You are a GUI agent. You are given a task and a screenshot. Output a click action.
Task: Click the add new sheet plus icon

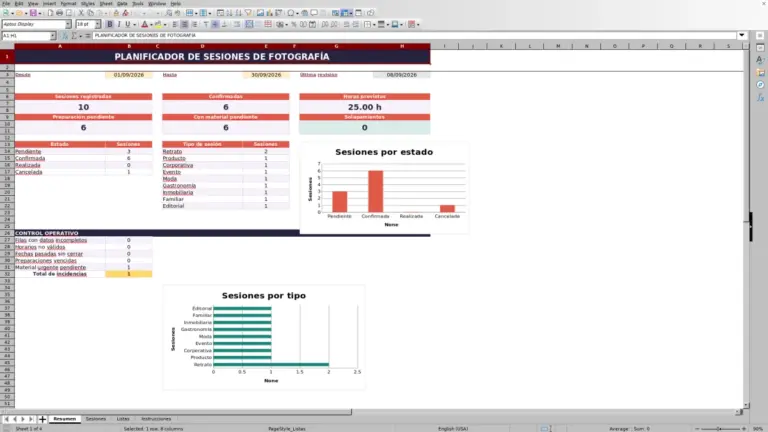point(42,419)
